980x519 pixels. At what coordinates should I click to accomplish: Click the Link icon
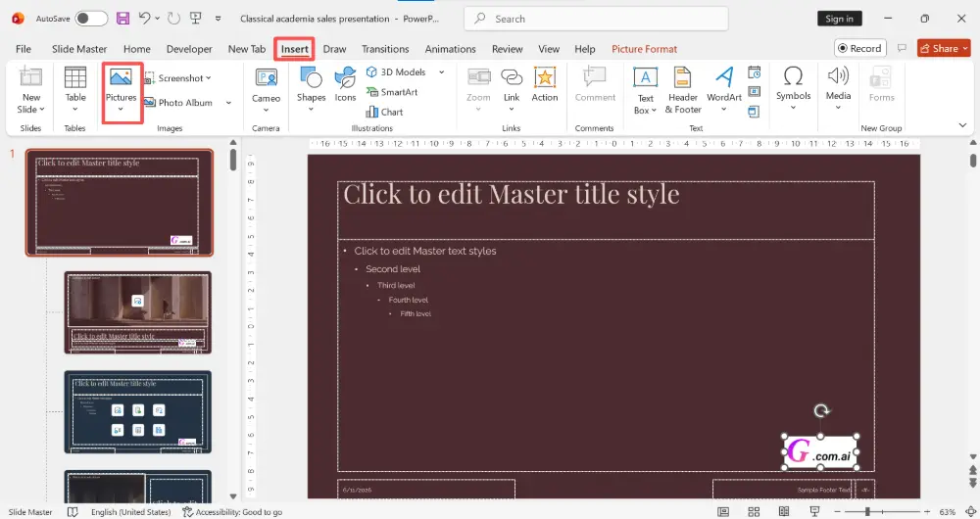pyautogui.click(x=512, y=78)
